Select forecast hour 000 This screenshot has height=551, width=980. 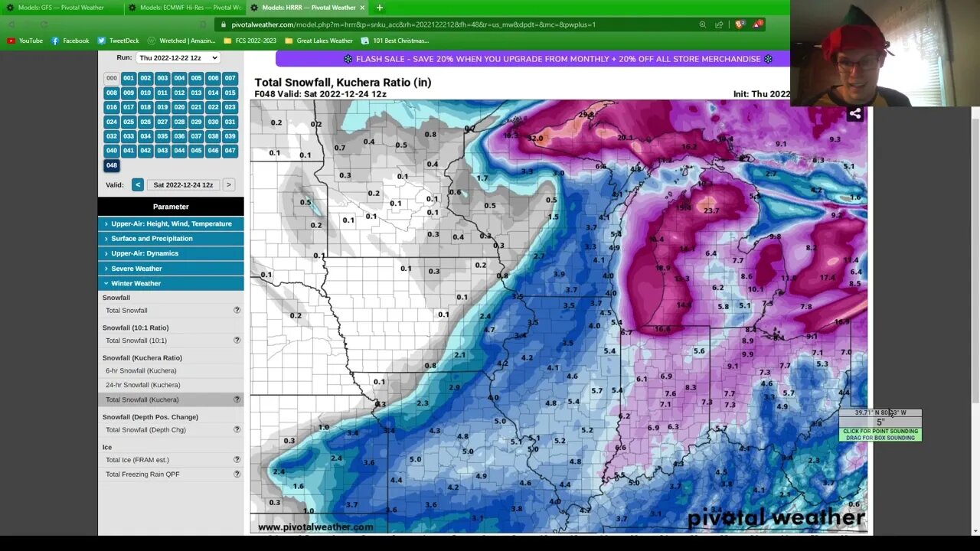112,78
